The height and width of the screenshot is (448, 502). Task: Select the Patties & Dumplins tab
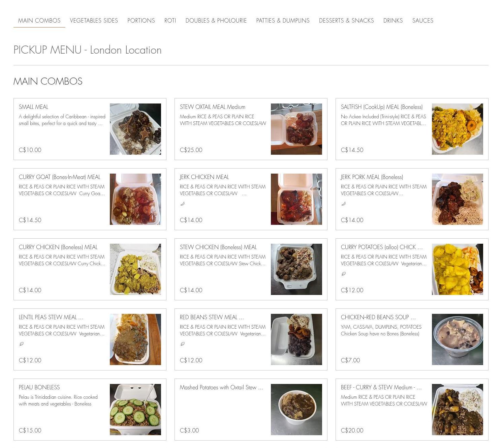click(x=283, y=21)
